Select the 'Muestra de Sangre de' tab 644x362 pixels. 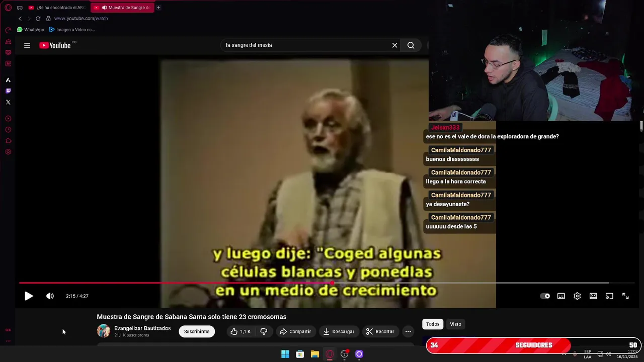point(123,8)
